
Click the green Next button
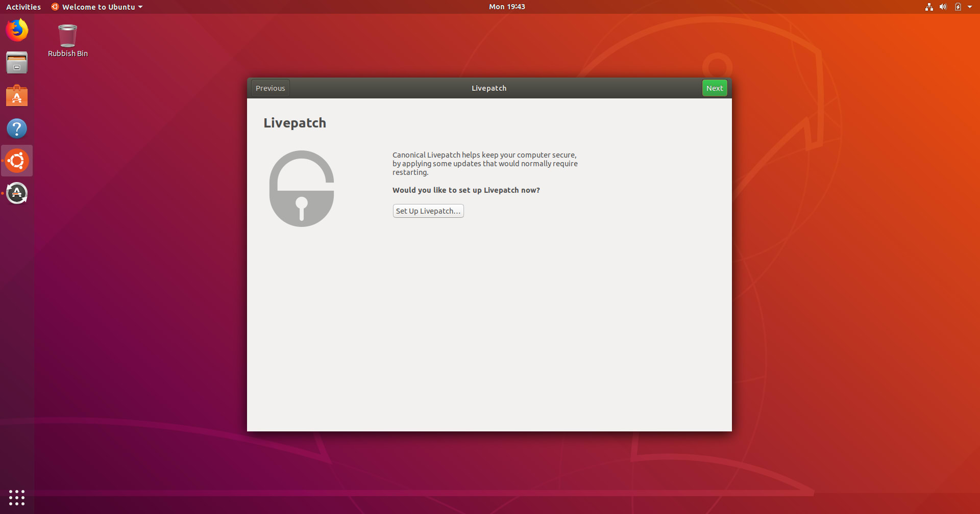715,88
